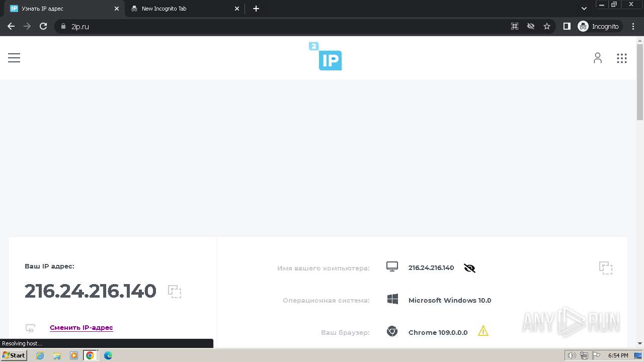644x362 pixels.
Task: Open Microsoft Edge from taskbar
Action: [108, 355]
